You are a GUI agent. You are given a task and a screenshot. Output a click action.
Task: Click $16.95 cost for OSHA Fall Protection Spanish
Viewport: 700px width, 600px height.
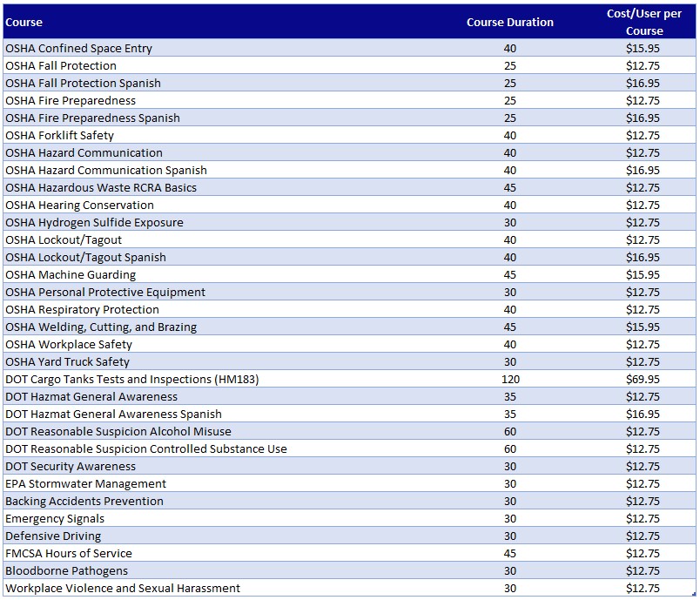[x=643, y=83]
